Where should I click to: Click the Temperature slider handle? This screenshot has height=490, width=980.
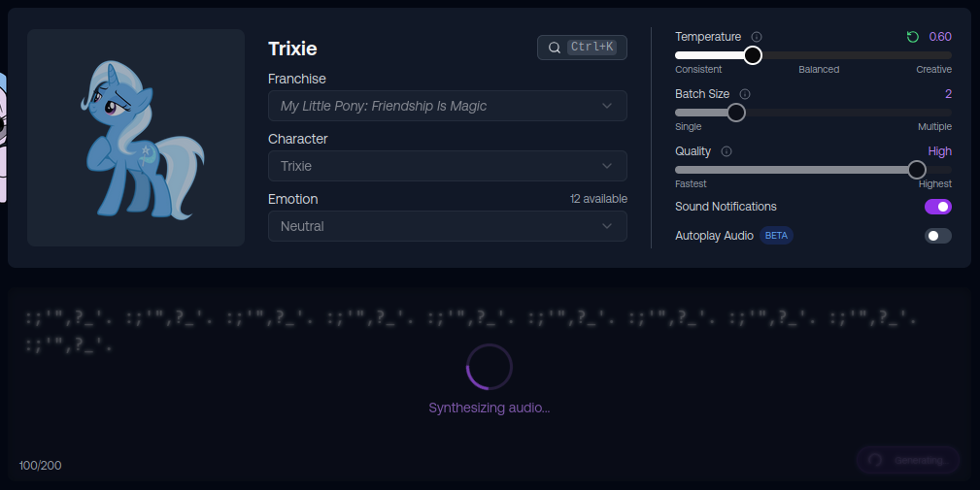click(x=753, y=55)
